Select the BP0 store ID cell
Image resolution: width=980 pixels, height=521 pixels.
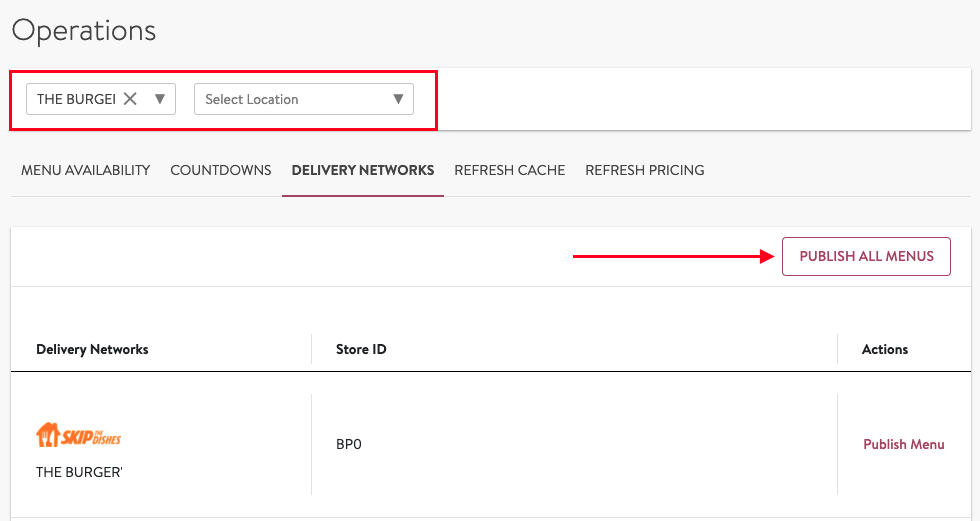(349, 444)
